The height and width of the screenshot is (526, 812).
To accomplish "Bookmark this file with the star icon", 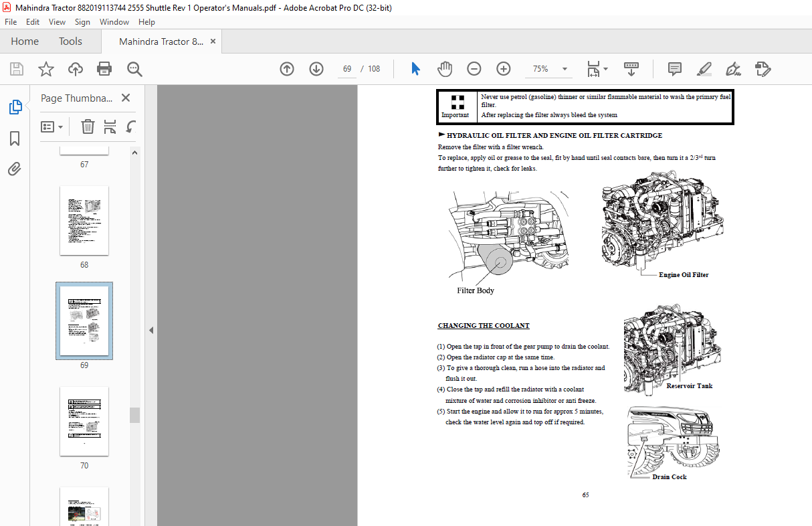I will point(45,69).
